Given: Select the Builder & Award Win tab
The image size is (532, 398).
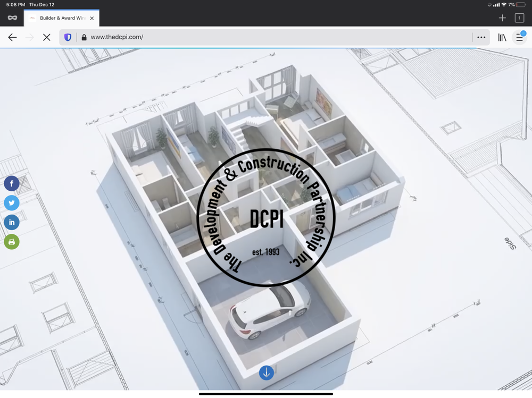Looking at the screenshot, I should click(x=59, y=18).
